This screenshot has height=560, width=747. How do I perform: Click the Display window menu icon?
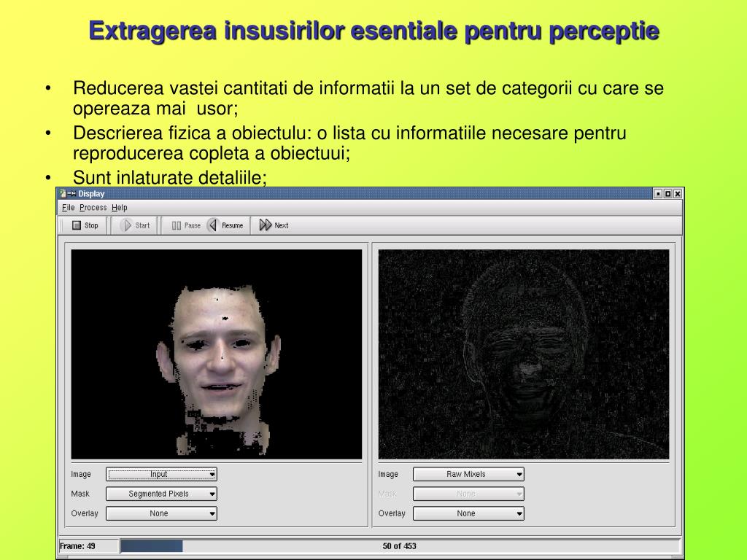pyautogui.click(x=63, y=193)
